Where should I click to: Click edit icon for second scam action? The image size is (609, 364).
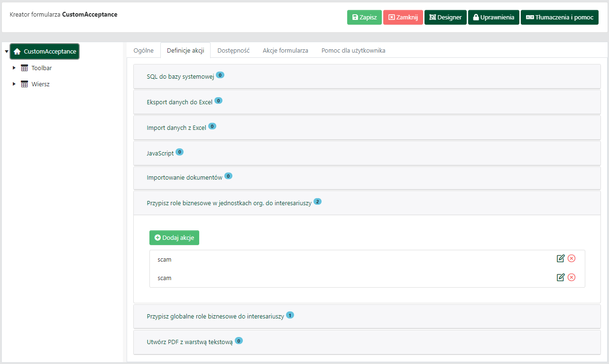pyautogui.click(x=561, y=277)
